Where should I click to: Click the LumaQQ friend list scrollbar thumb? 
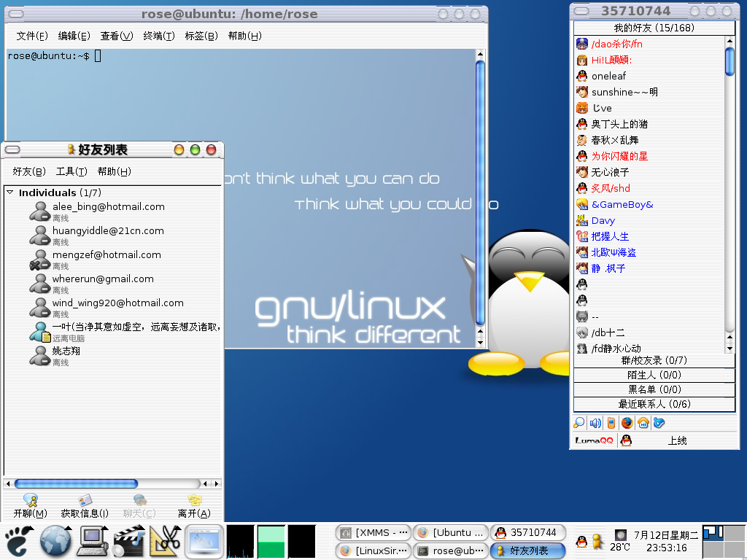click(x=729, y=61)
